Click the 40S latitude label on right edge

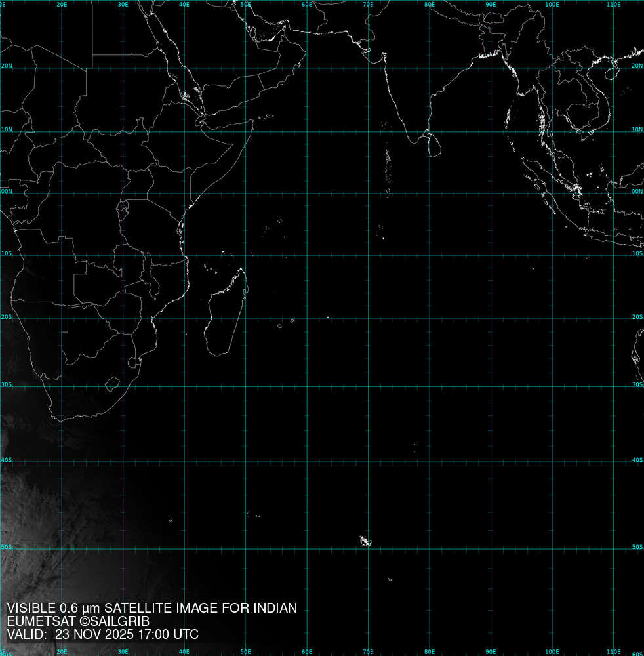(x=637, y=460)
